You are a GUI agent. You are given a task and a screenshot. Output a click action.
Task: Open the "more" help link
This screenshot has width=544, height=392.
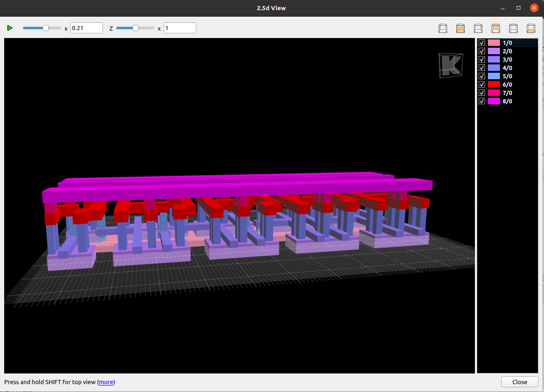[106, 382]
